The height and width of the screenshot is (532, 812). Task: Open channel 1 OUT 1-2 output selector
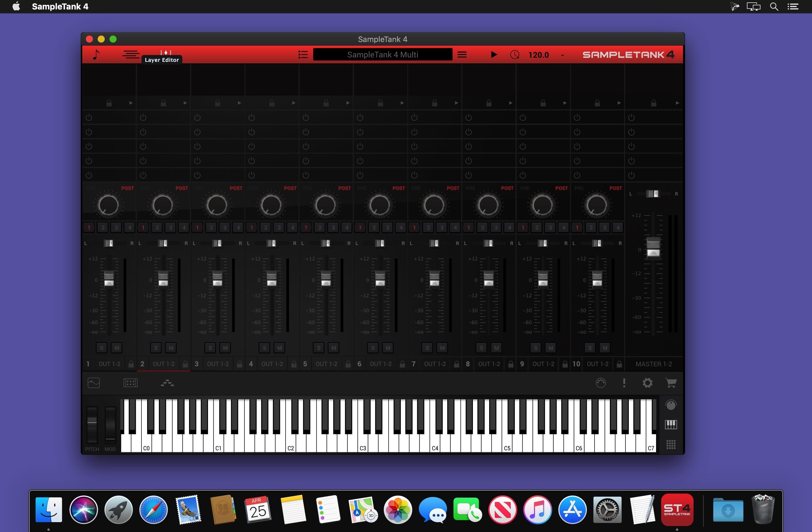coord(109,364)
